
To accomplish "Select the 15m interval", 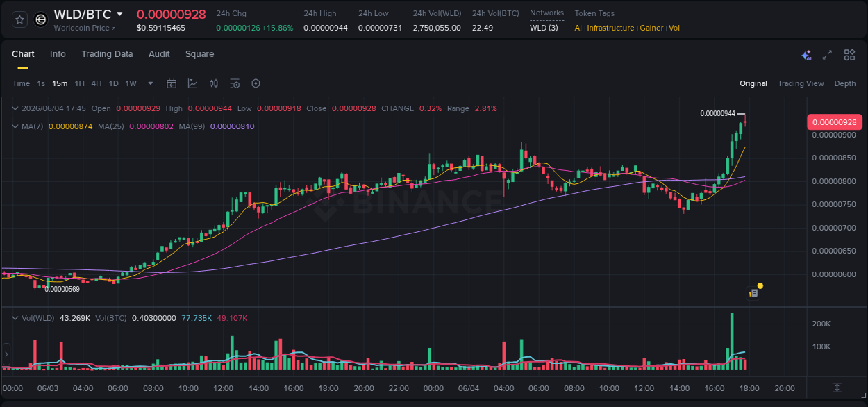I will [60, 83].
